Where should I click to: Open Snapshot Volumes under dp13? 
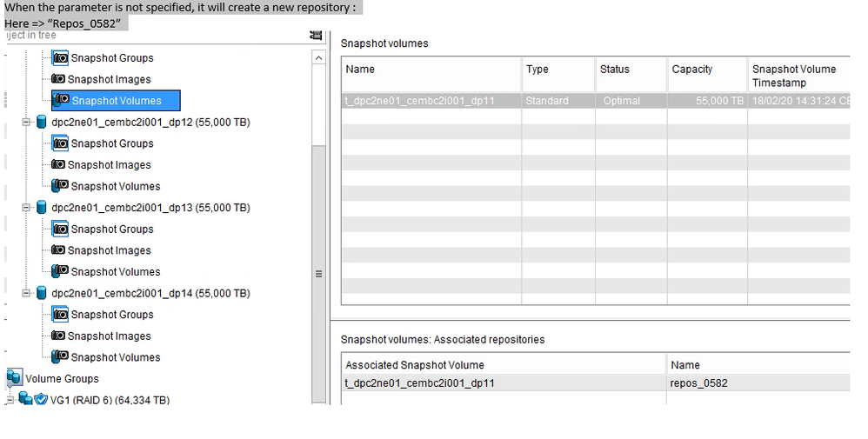(x=116, y=272)
